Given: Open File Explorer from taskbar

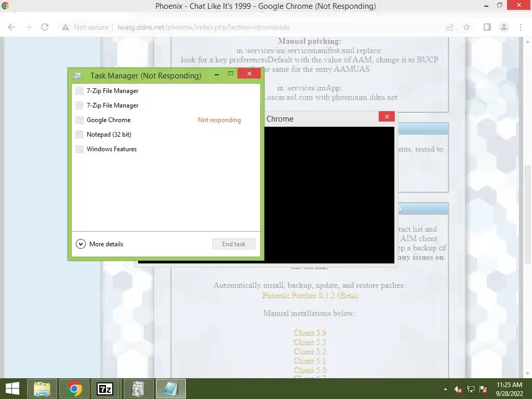Looking at the screenshot, I should (x=42, y=389).
